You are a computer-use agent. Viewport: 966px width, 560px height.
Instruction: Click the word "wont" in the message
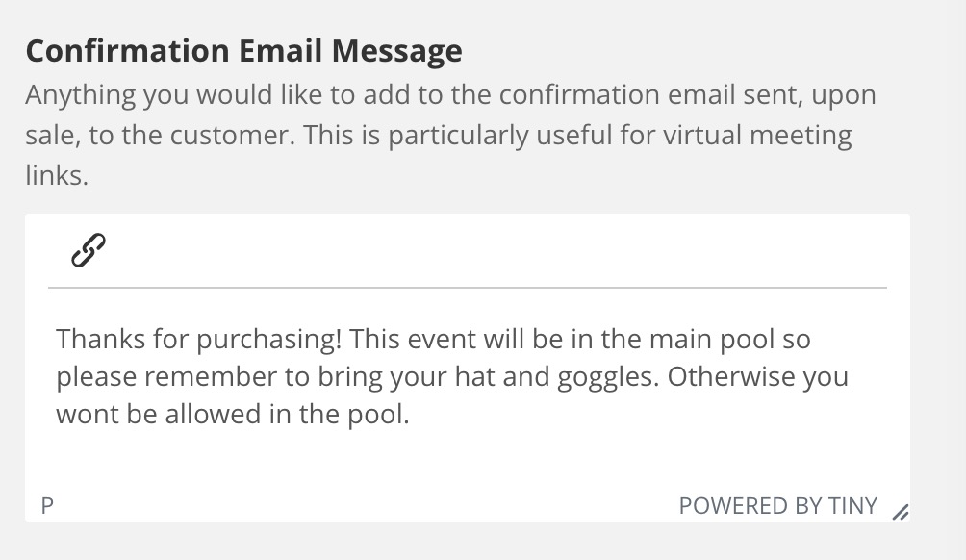(x=88, y=414)
